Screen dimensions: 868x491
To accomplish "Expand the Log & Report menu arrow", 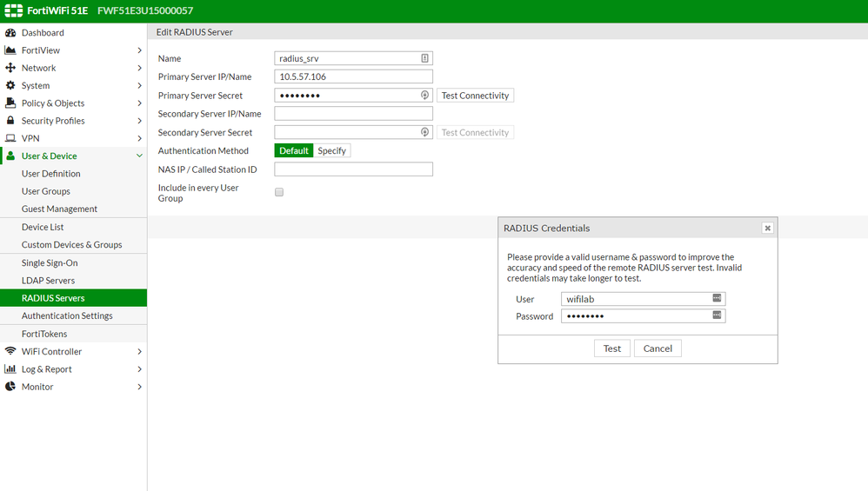I will click(x=139, y=369).
